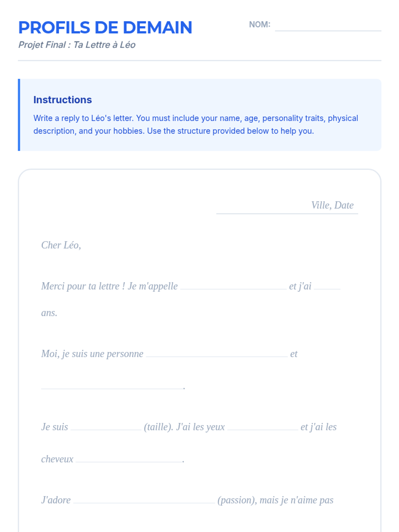Click the Ville, Date line
Screen dimensions: 399x532
(x=287, y=206)
